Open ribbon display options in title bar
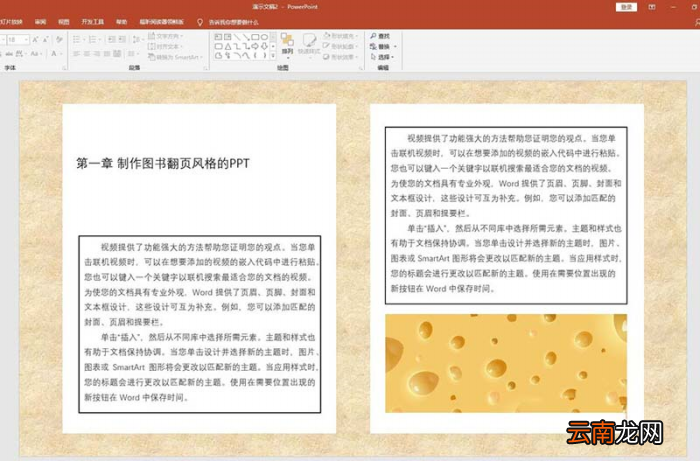This screenshot has height=461, width=700. (652, 7)
